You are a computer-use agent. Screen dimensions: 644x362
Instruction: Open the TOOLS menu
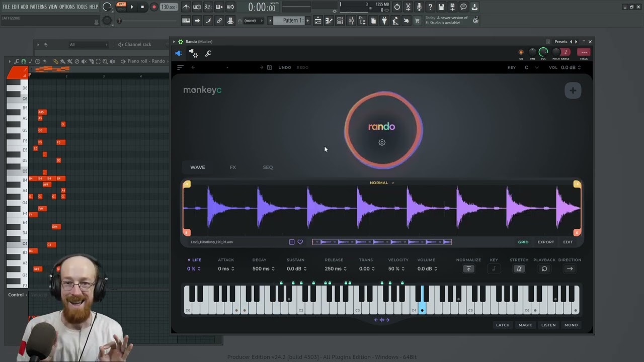tap(82, 7)
